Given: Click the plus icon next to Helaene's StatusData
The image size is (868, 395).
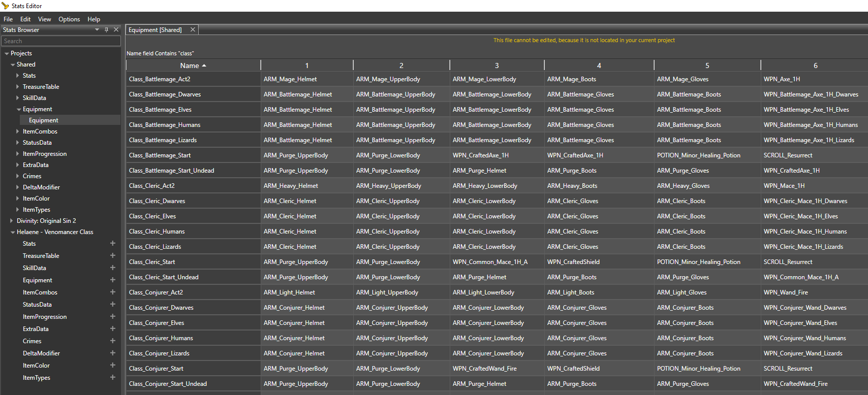Looking at the screenshot, I should pos(113,305).
